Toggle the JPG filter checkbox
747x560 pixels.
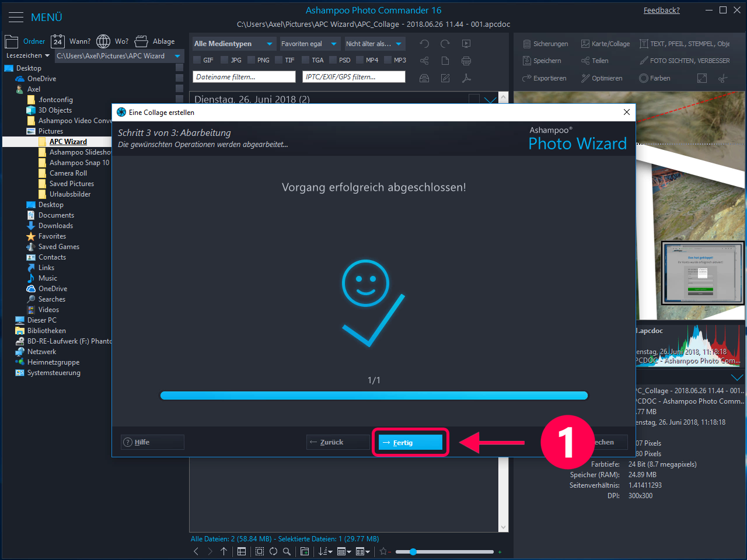pyautogui.click(x=224, y=60)
